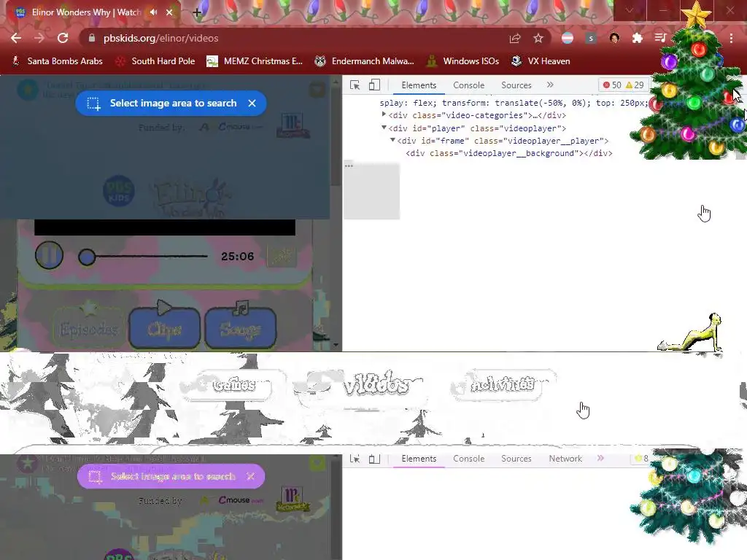The width and height of the screenshot is (747, 560).
Task: Click the Games button in distorted strip
Action: (233, 385)
